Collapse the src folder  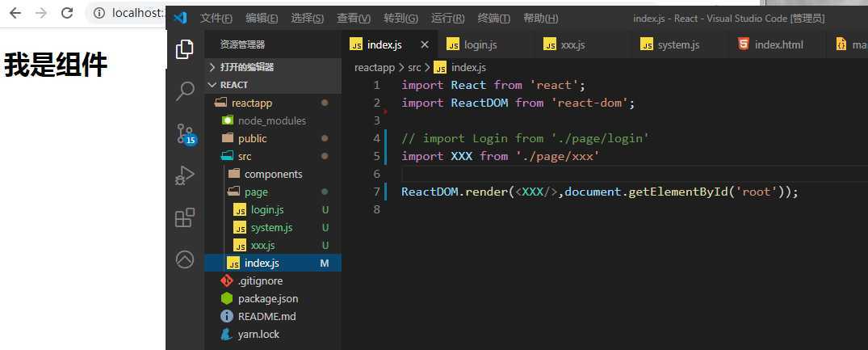(273, 156)
